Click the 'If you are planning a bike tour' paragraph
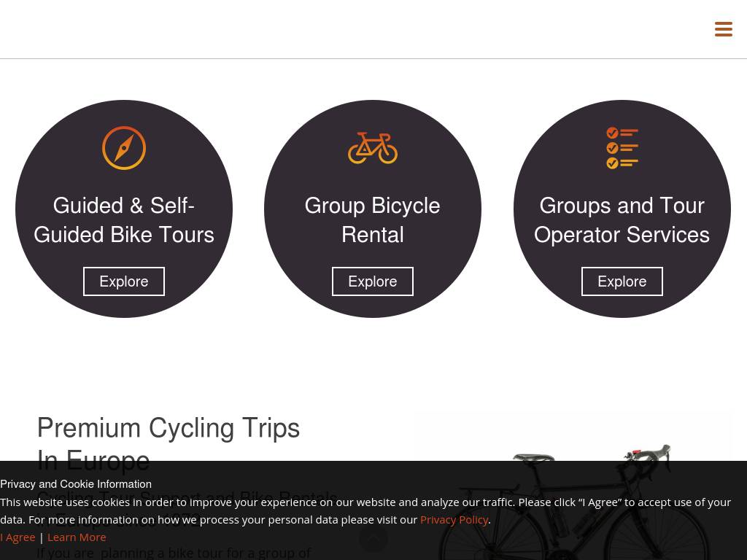This screenshot has height=560, width=747. pos(174,553)
